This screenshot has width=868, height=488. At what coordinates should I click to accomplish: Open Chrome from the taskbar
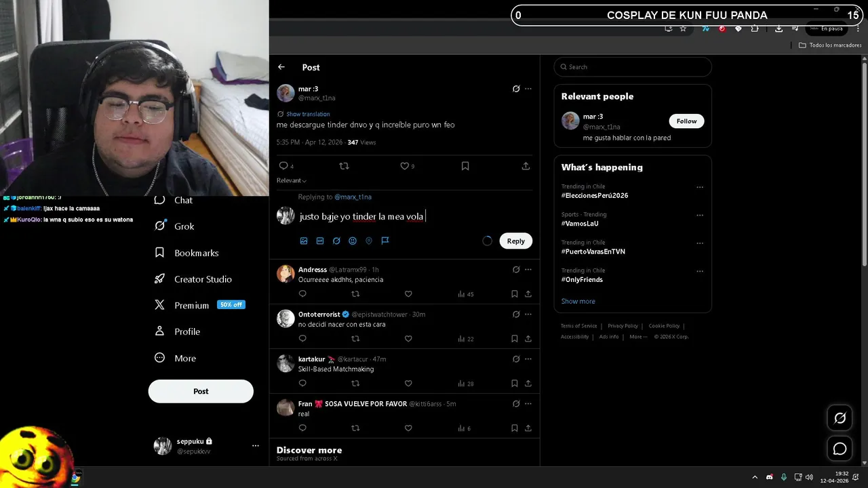(x=75, y=478)
